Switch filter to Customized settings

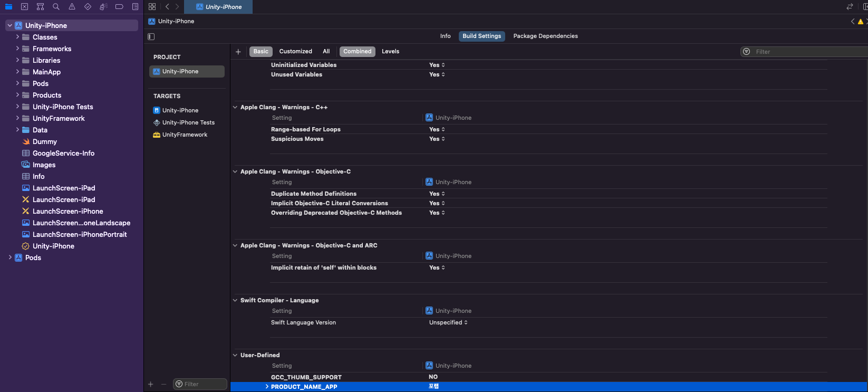(x=295, y=52)
